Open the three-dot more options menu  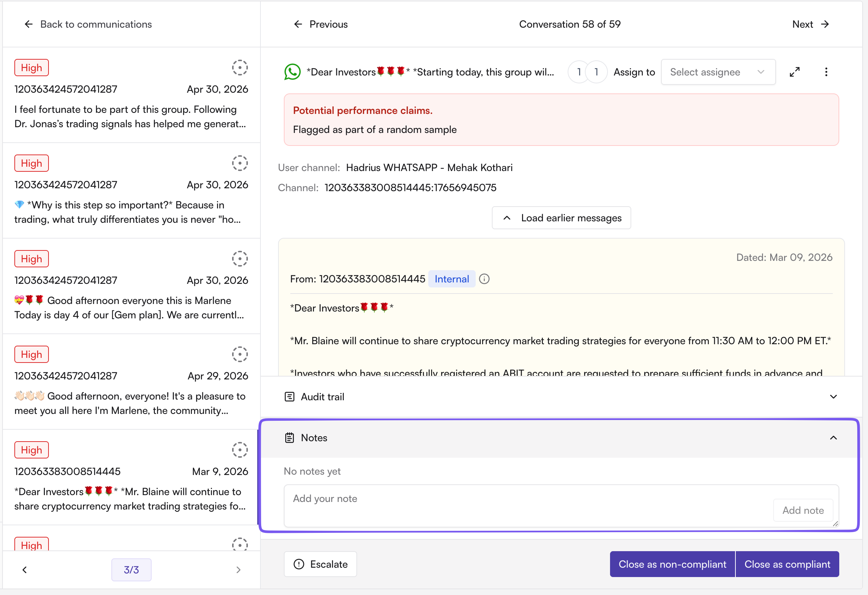pyautogui.click(x=826, y=72)
